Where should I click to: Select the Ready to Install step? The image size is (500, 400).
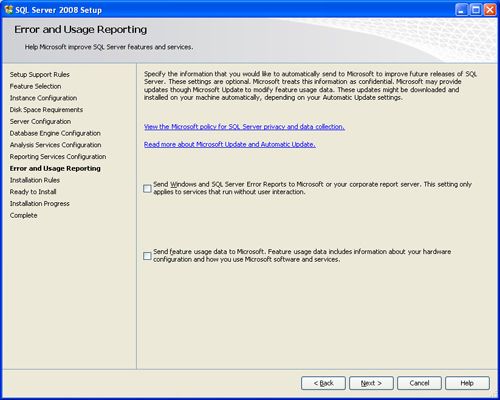point(33,192)
